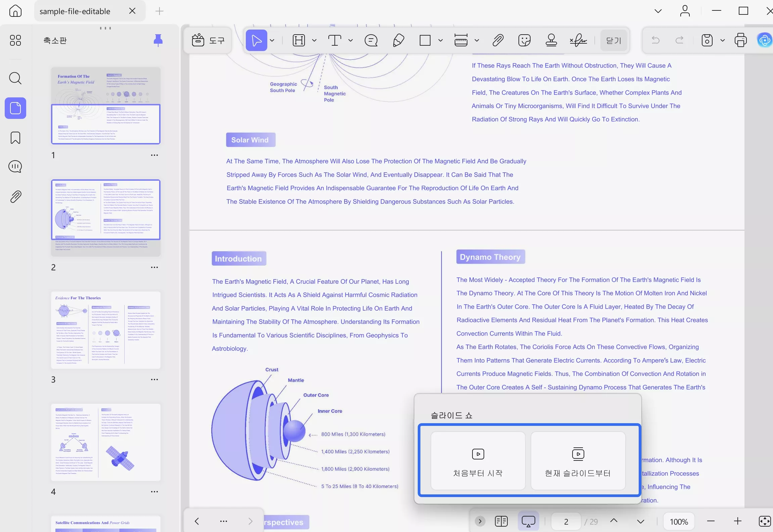Open the AI assistant icon

[765, 40]
